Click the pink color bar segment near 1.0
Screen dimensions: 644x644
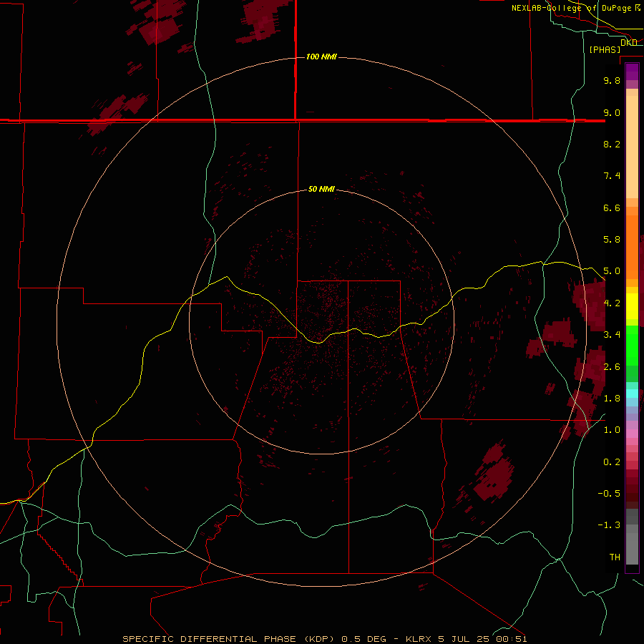(x=632, y=434)
